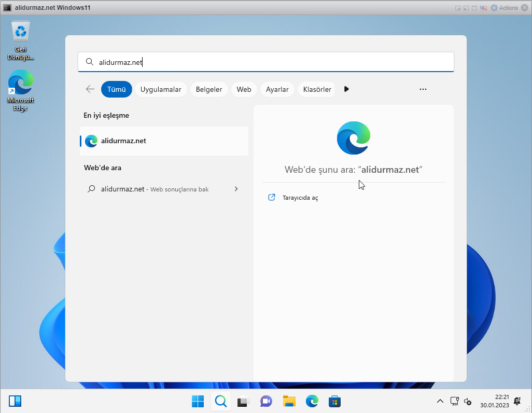Click the title bar icon with filled bottom-right corner
Viewport: 532px width, 413px height.
pyautogui.click(x=458, y=8)
